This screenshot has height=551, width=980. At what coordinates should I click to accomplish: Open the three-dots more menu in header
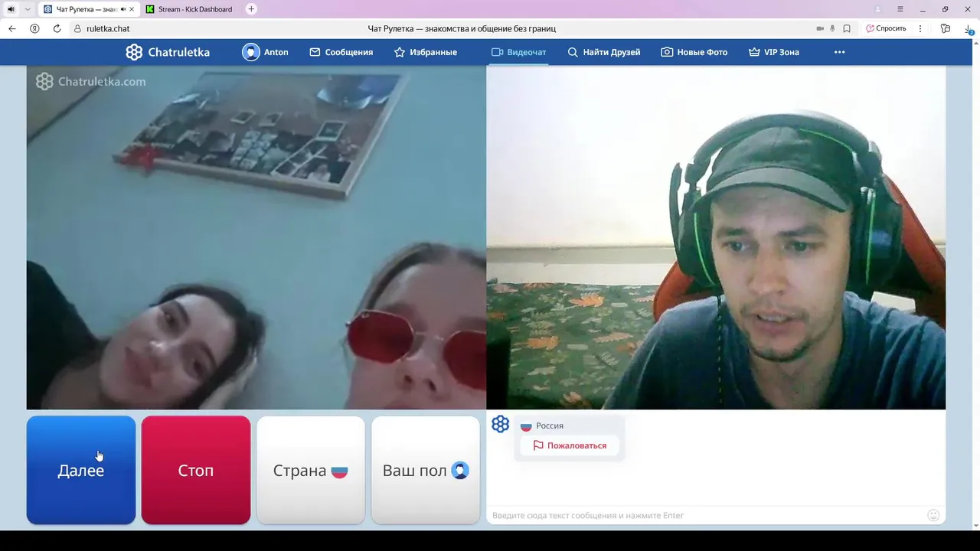(839, 52)
